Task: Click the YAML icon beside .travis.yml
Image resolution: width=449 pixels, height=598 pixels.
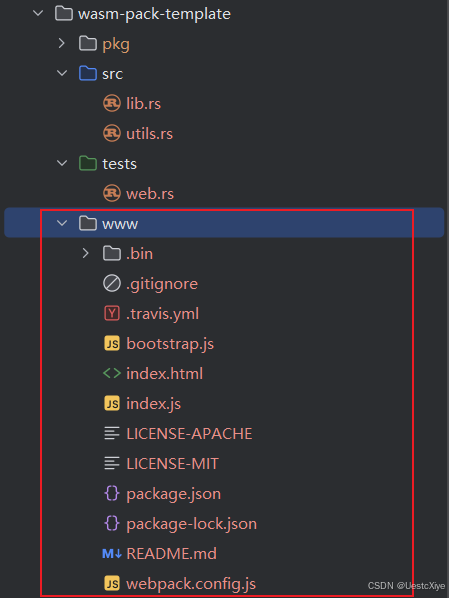Action: coord(112,313)
